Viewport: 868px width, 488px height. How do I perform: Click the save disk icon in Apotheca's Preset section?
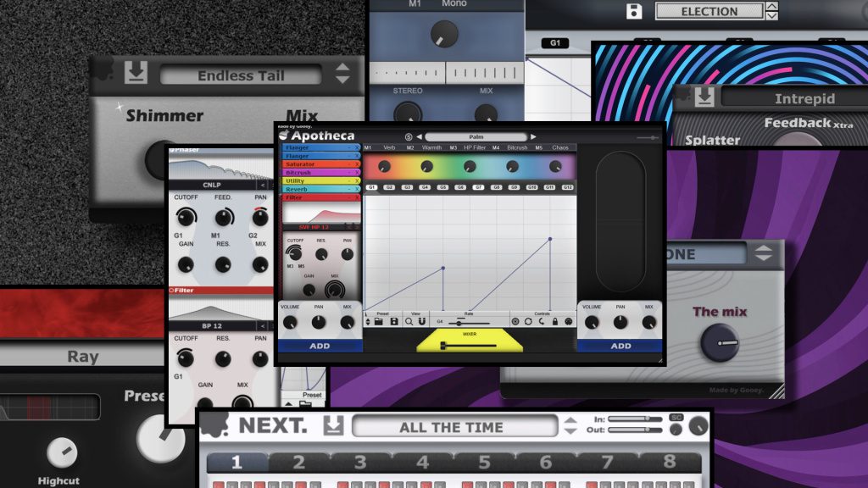394,322
